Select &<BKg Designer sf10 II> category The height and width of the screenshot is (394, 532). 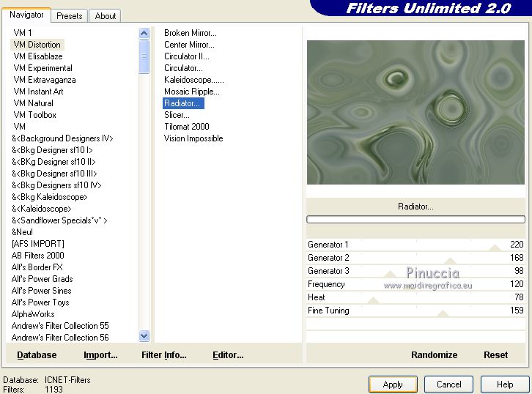click(x=53, y=162)
